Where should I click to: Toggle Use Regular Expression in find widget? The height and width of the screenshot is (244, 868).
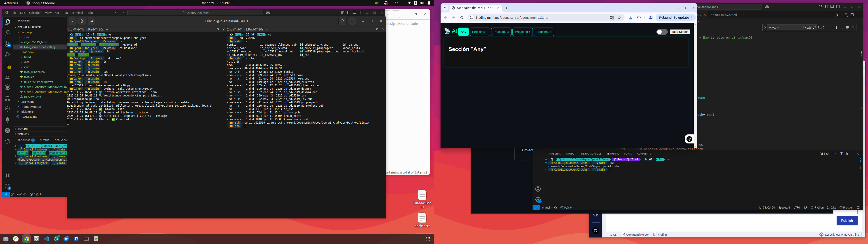coord(814,27)
